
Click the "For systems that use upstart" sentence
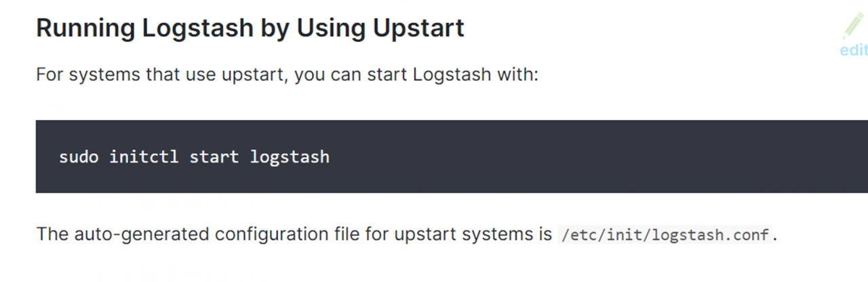287,74
